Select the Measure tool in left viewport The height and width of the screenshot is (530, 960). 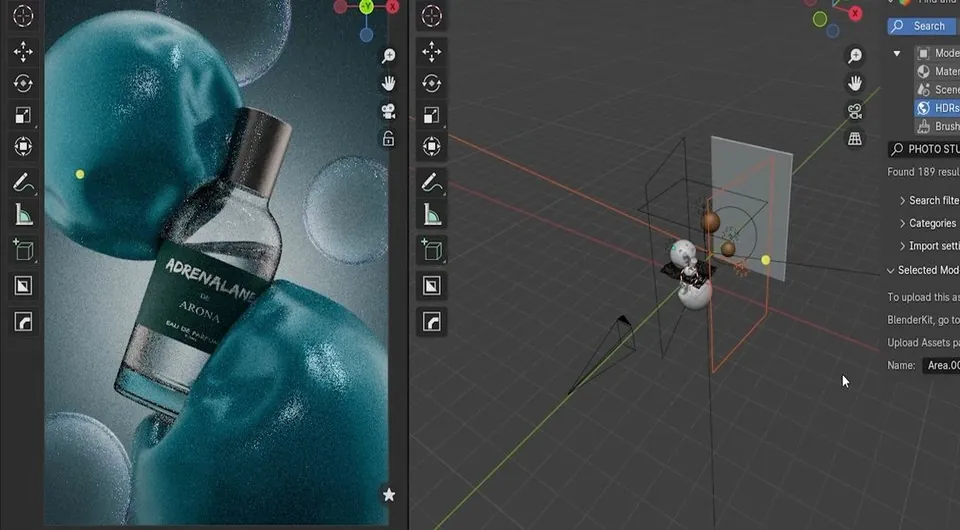click(23, 214)
